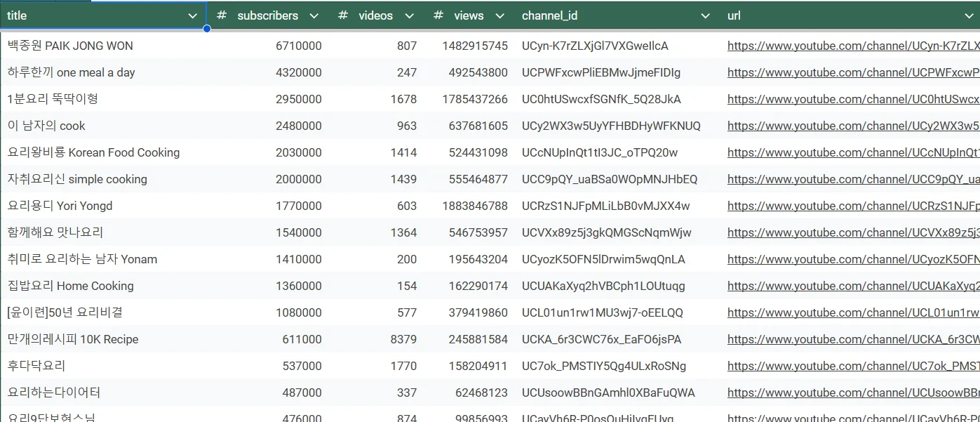This screenshot has width=980, height=422.
Task: Open the channel_id column dropdown chevron
Action: (x=705, y=15)
